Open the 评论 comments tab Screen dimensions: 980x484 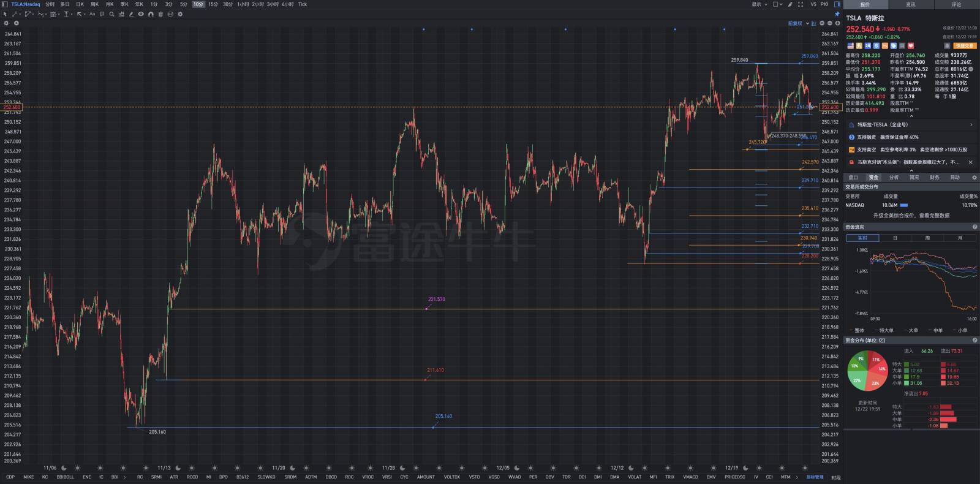[956, 4]
